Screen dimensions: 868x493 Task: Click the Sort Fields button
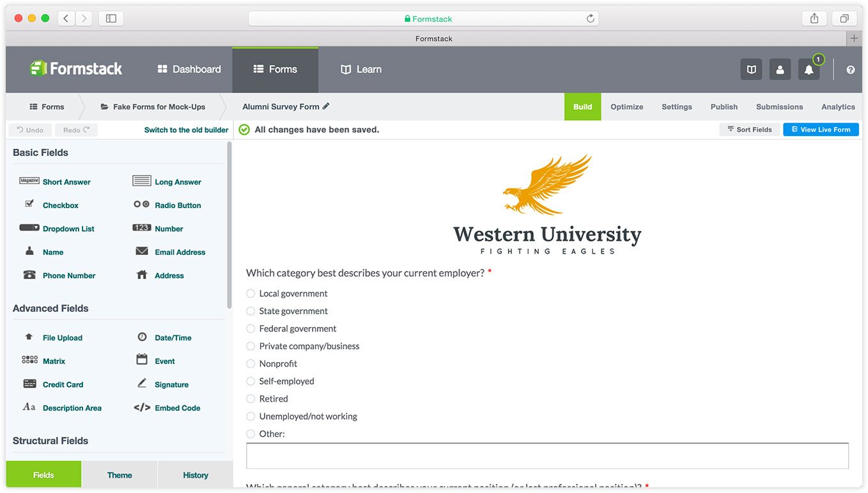coord(750,130)
